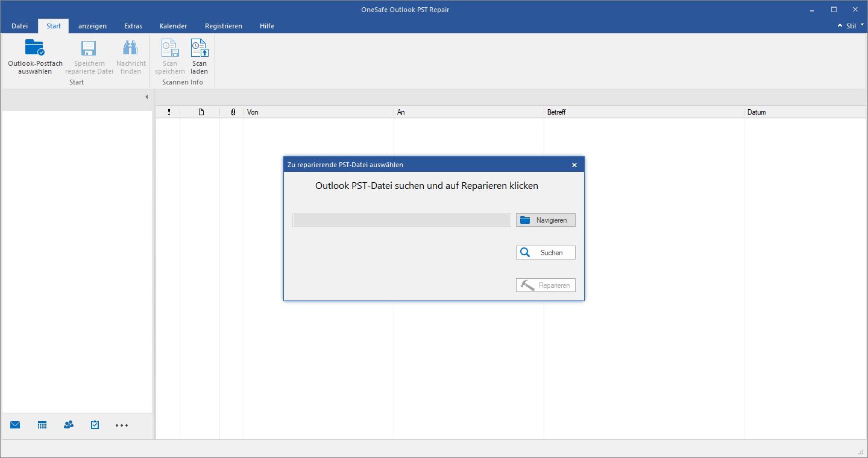Close the OneSafe Outlook PST Repair window

(x=855, y=10)
